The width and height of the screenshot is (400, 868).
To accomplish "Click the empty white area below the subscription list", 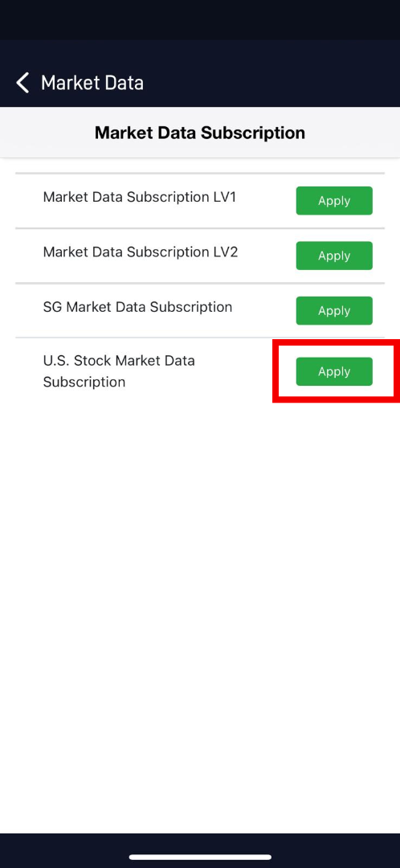I will (x=200, y=609).
